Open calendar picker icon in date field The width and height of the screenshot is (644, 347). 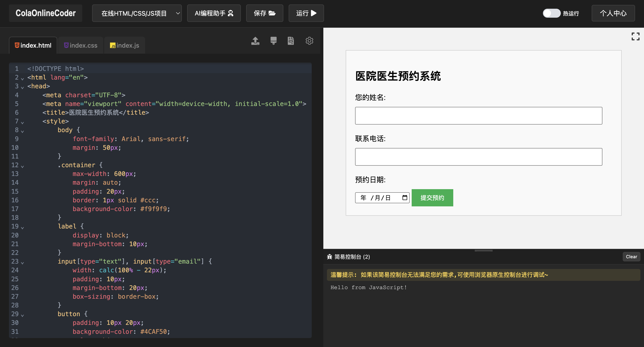(405, 198)
